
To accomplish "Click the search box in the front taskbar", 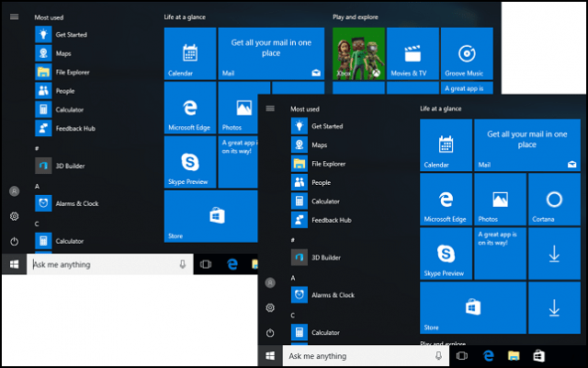I will [x=366, y=356].
